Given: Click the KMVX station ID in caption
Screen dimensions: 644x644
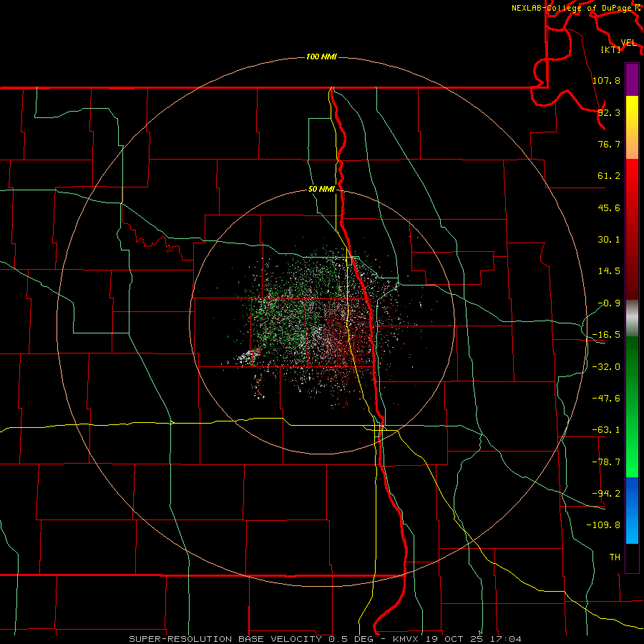Looking at the screenshot, I should (x=406, y=639).
